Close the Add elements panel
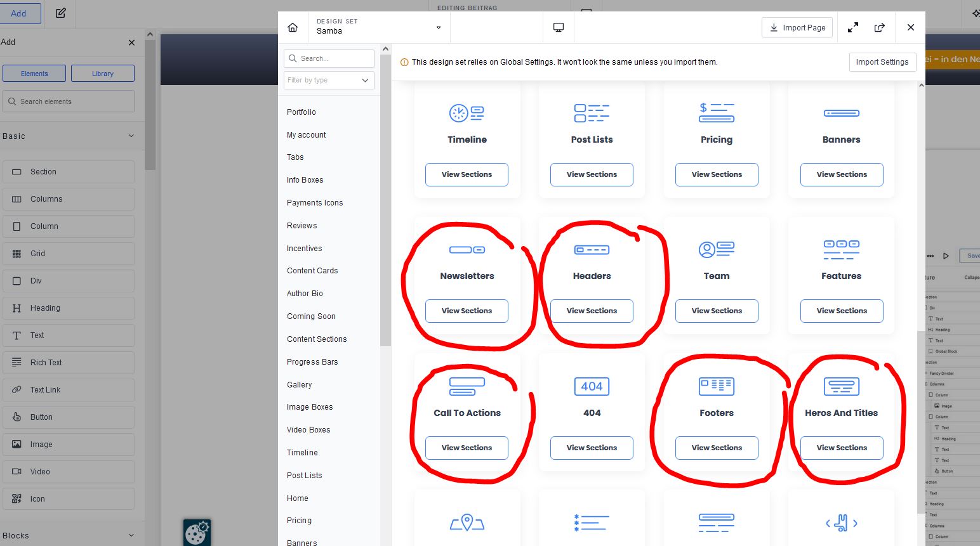Image resolution: width=980 pixels, height=546 pixels. [131, 42]
